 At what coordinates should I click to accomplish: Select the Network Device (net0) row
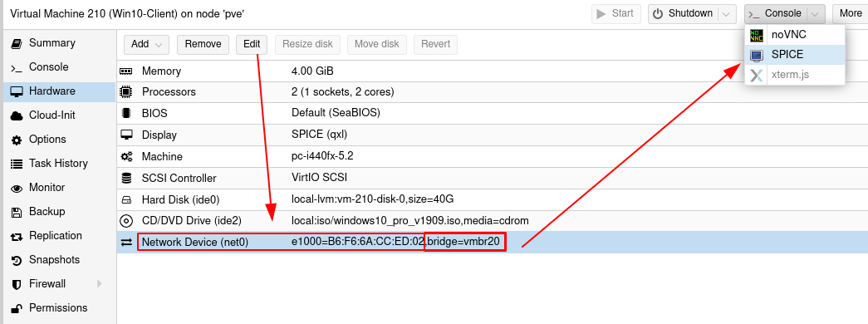(x=492, y=242)
